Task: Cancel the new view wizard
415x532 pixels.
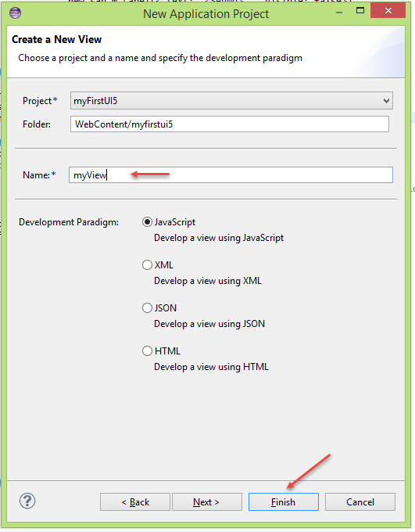Action: click(x=360, y=501)
